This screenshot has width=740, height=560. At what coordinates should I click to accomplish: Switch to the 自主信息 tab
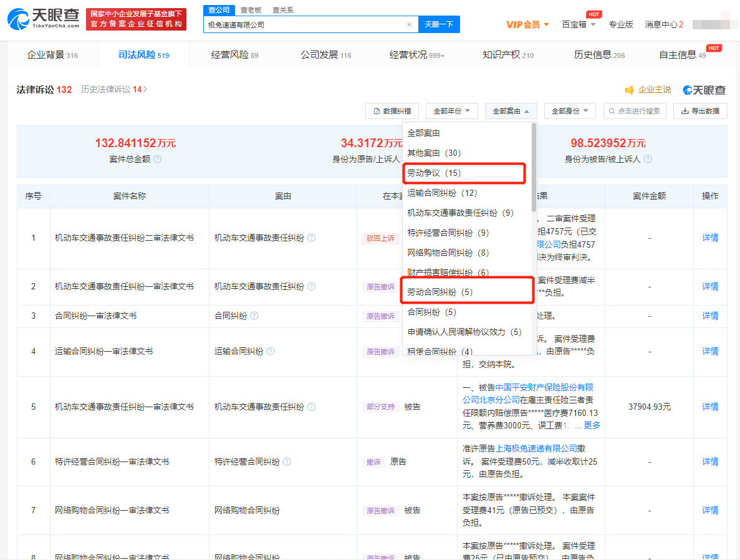click(x=683, y=55)
